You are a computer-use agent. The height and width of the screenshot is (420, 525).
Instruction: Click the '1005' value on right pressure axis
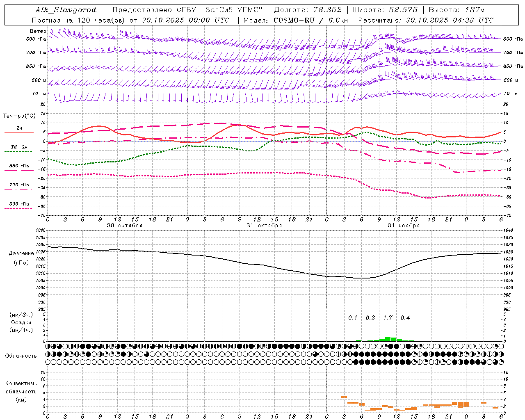[508, 281]
